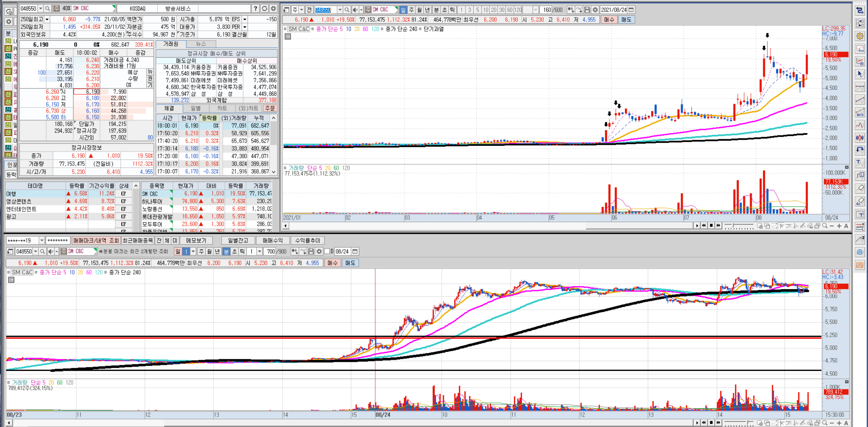Click the 일별잔고 button
This screenshot has height=427, width=868.
click(x=238, y=240)
